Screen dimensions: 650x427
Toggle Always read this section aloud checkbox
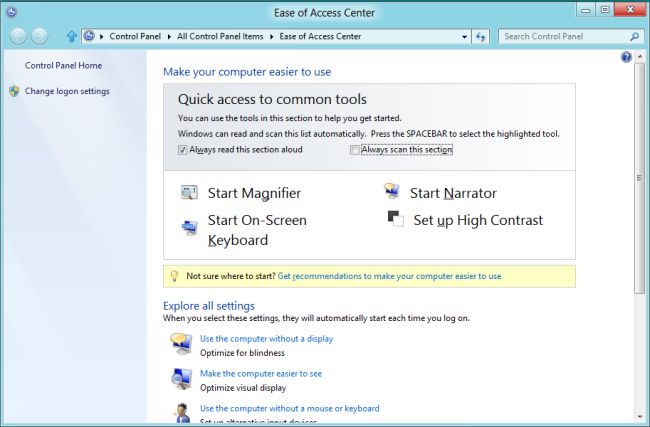point(182,150)
